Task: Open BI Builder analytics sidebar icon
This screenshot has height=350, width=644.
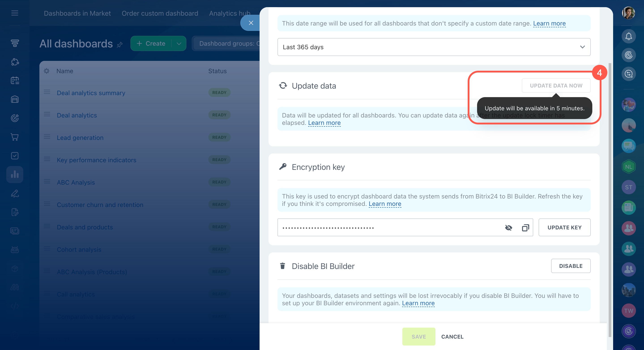Action: pos(15,174)
